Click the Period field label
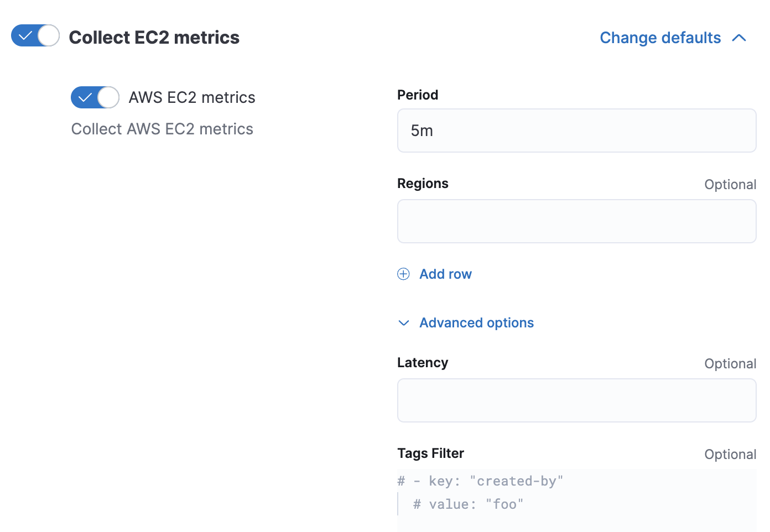The width and height of the screenshot is (770, 532). (418, 95)
